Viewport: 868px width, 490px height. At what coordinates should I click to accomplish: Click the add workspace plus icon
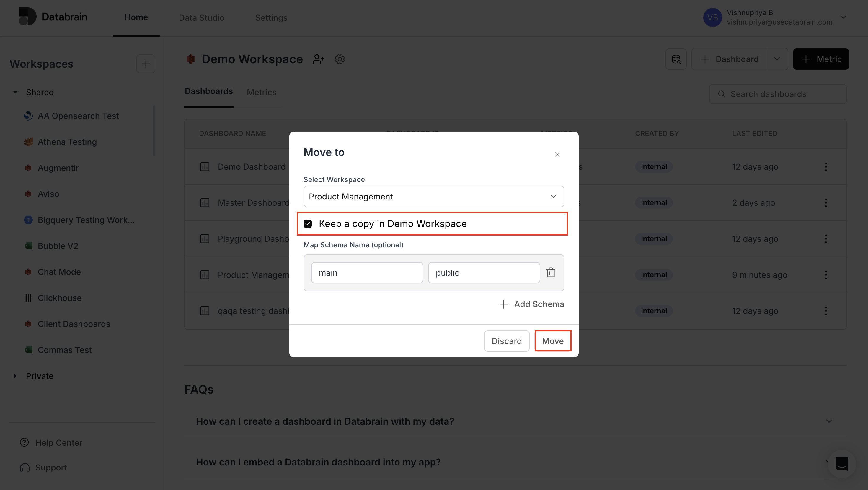pyautogui.click(x=146, y=64)
